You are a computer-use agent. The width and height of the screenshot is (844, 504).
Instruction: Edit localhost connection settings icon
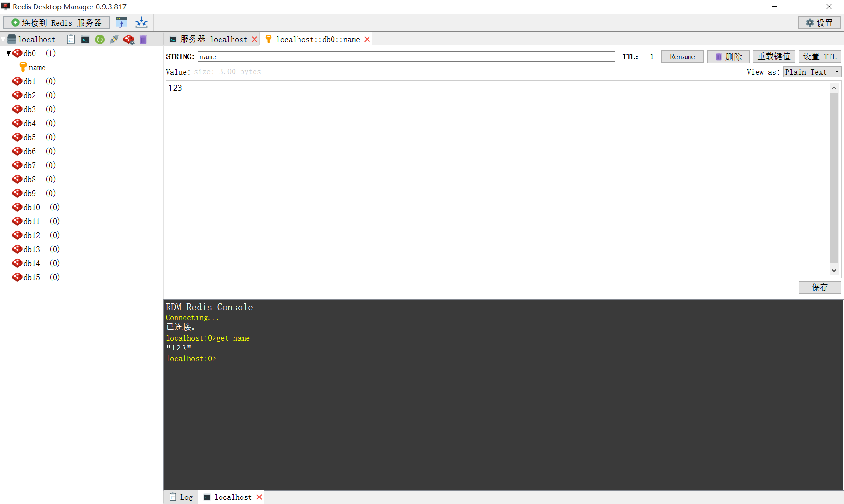[128, 40]
